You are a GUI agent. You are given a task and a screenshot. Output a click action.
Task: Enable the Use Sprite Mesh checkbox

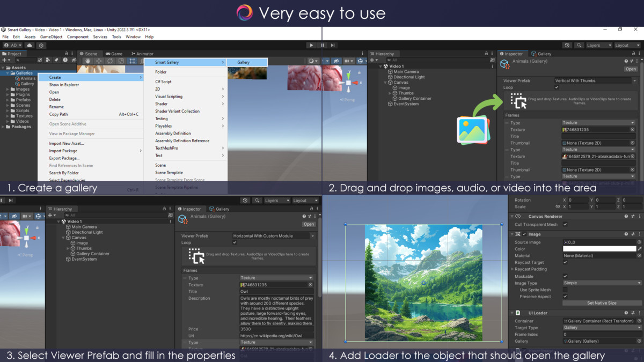(565, 290)
